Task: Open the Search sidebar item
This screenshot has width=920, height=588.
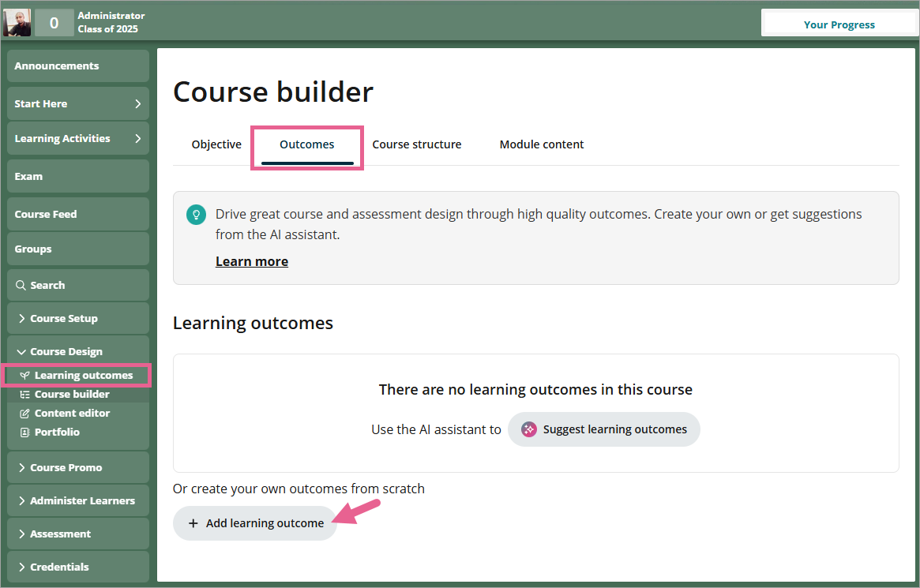Action: point(78,285)
